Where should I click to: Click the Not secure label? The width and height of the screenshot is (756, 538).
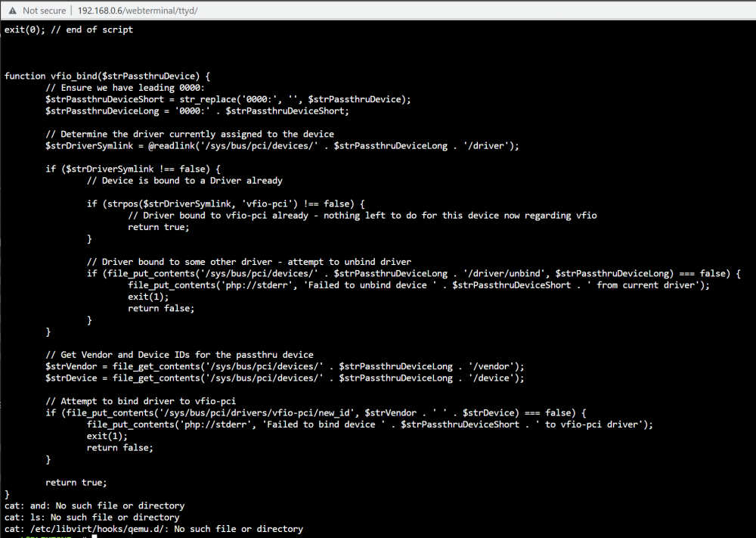pyautogui.click(x=44, y=11)
